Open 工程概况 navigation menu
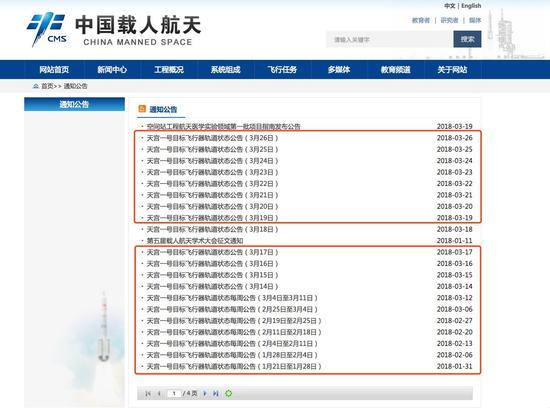The image size is (550, 408). pos(169,69)
